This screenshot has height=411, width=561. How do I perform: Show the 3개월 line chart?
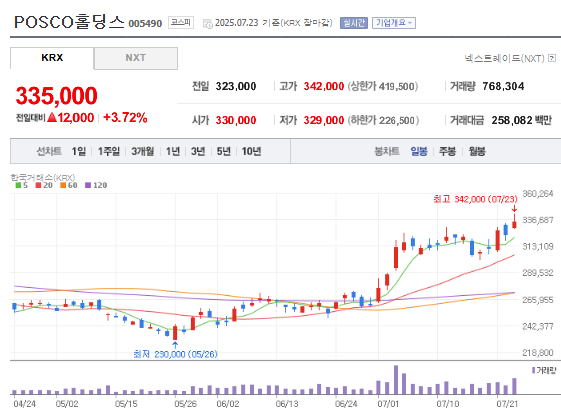click(x=142, y=151)
